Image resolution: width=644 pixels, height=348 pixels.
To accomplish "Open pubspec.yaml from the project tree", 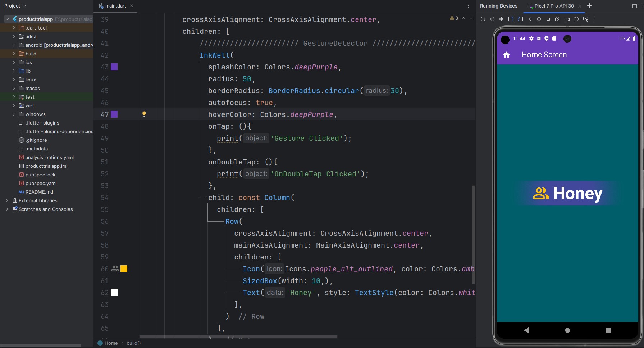I will (x=41, y=183).
